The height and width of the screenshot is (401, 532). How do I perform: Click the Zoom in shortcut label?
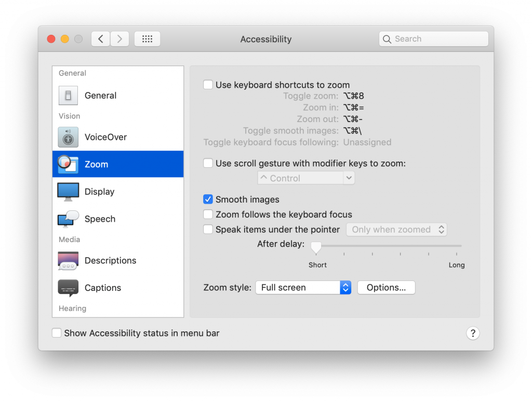(x=321, y=108)
